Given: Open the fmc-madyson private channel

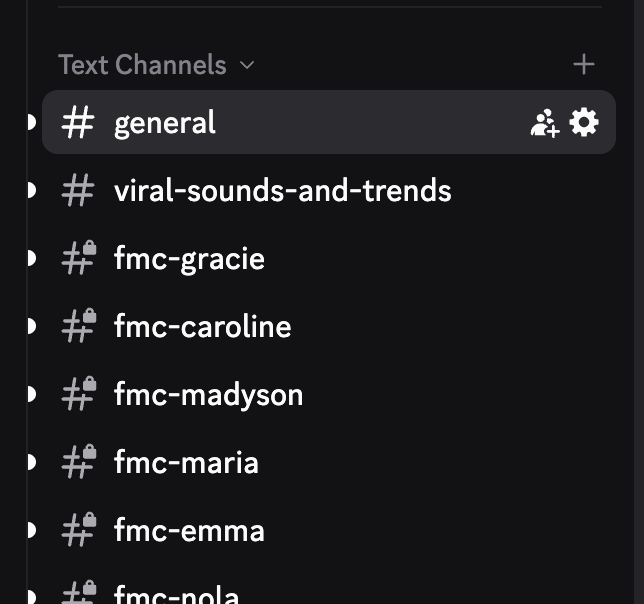Looking at the screenshot, I should coord(208,395).
